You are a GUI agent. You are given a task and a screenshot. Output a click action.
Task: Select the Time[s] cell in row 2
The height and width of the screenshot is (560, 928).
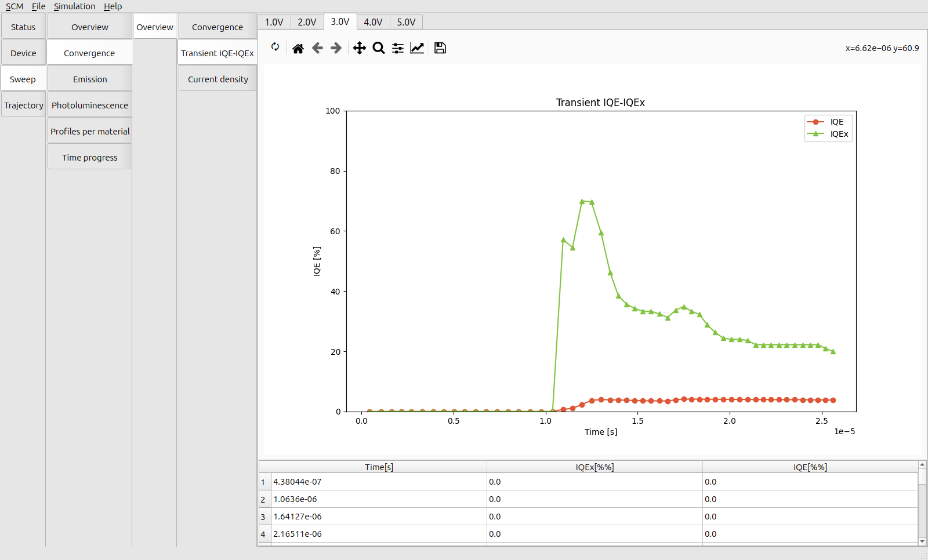point(379,499)
